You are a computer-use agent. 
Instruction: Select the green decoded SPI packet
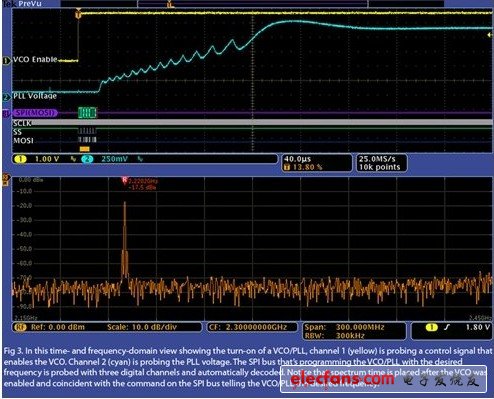(87, 113)
